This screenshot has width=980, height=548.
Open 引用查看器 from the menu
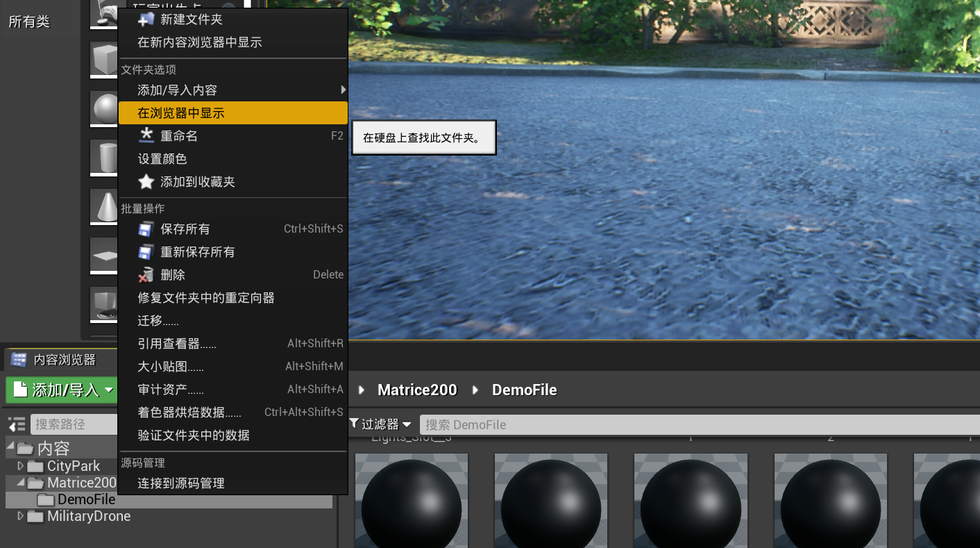pyautogui.click(x=233, y=343)
